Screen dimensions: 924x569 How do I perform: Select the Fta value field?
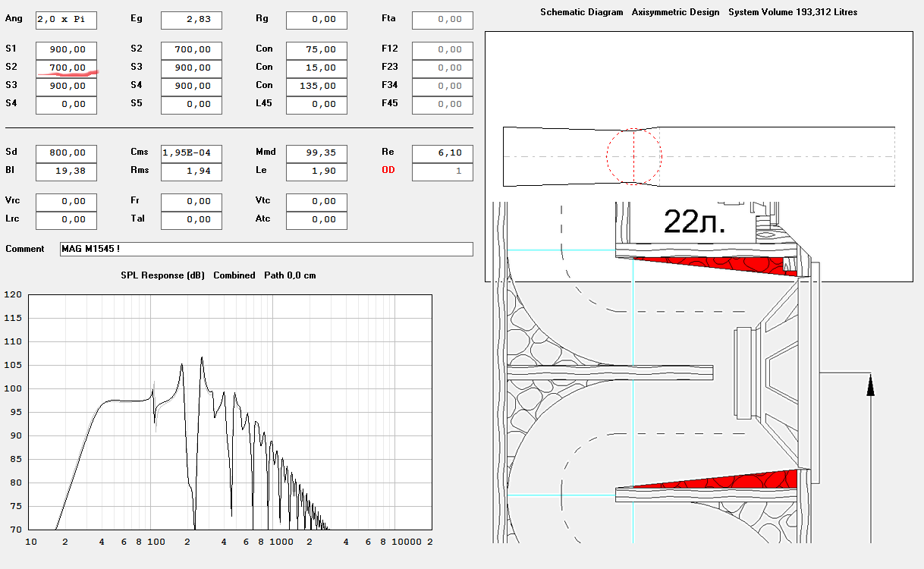click(442, 20)
